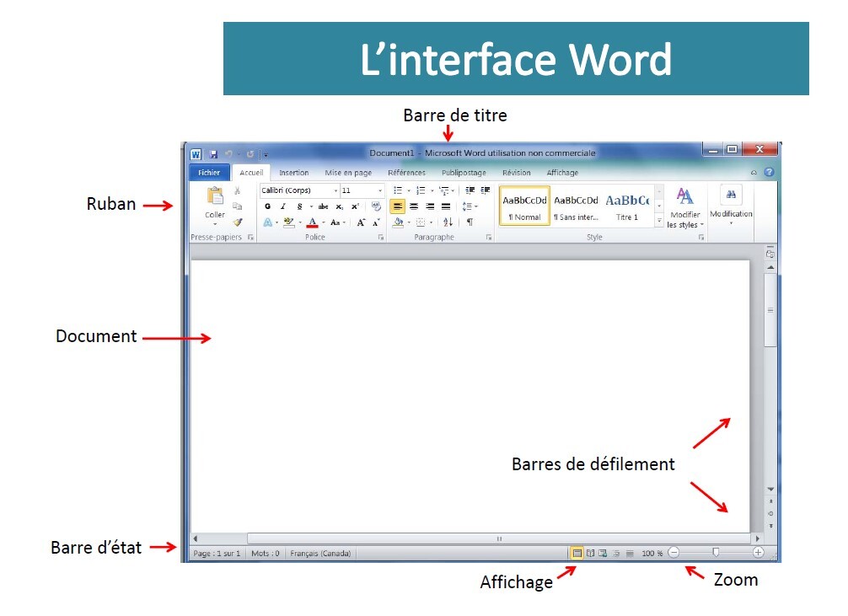This screenshot has width=848, height=616.
Task: Open the customize quick access toolbar dropdown
Action: point(266,155)
